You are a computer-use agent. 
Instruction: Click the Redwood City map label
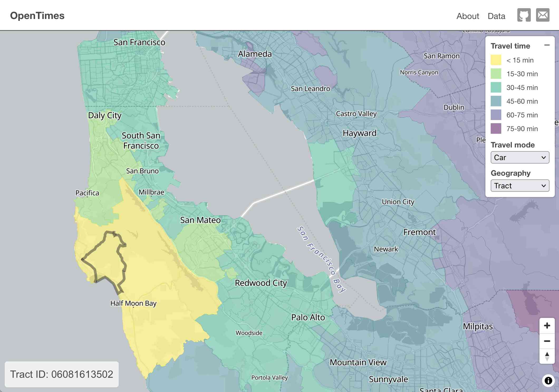pos(261,283)
